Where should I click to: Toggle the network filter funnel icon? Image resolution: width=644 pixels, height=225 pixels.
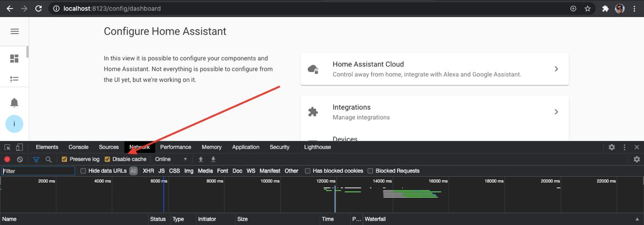36,159
